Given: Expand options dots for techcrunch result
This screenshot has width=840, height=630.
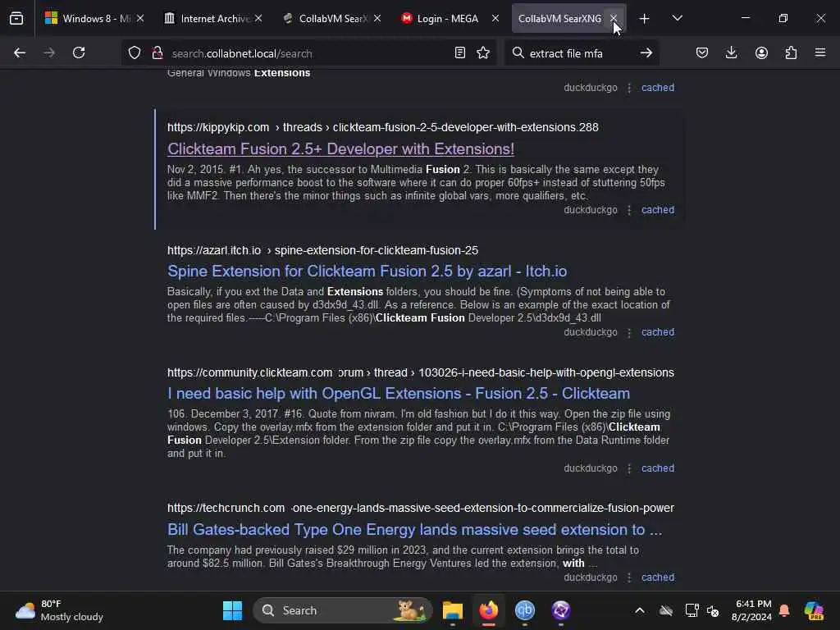Looking at the screenshot, I should point(629,577).
